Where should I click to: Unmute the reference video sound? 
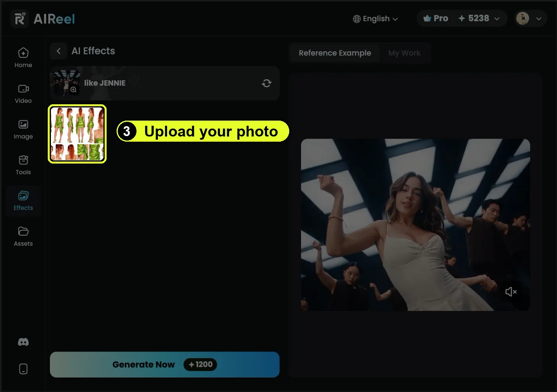511,292
